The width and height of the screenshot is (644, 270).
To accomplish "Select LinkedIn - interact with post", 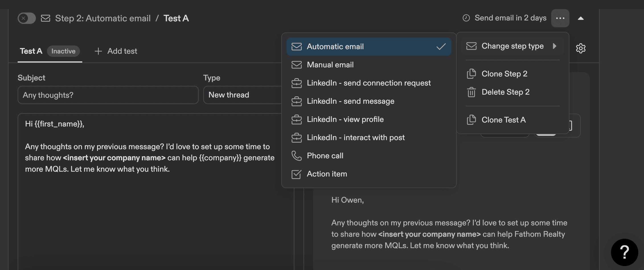I will click(369, 138).
